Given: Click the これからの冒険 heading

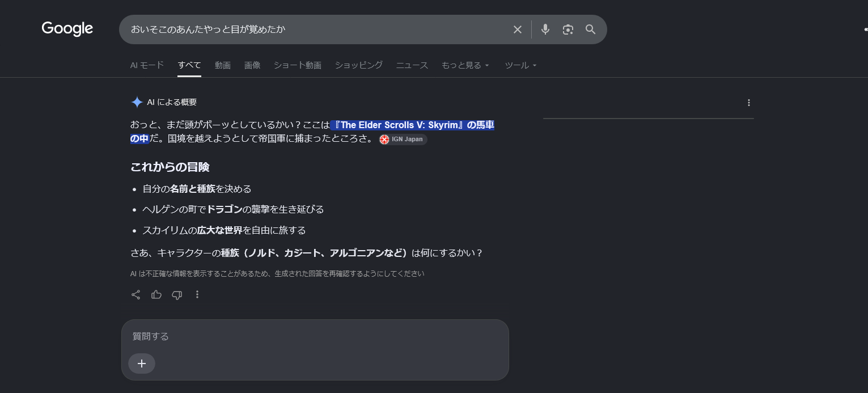Looking at the screenshot, I should click(x=170, y=167).
